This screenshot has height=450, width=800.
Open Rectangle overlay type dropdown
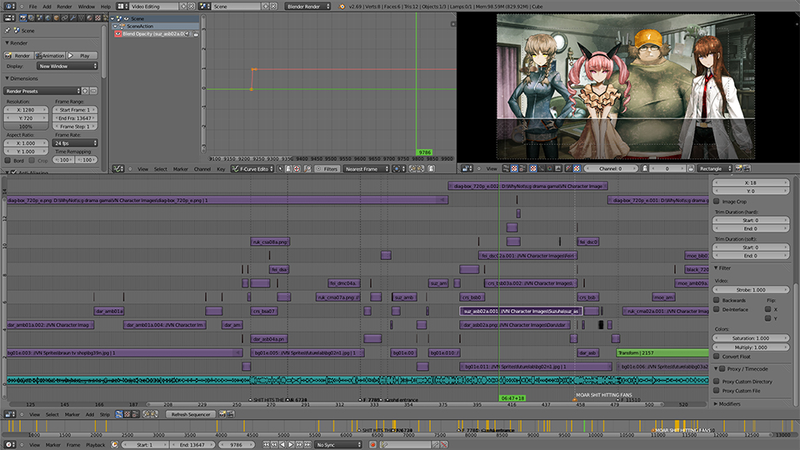pos(714,168)
